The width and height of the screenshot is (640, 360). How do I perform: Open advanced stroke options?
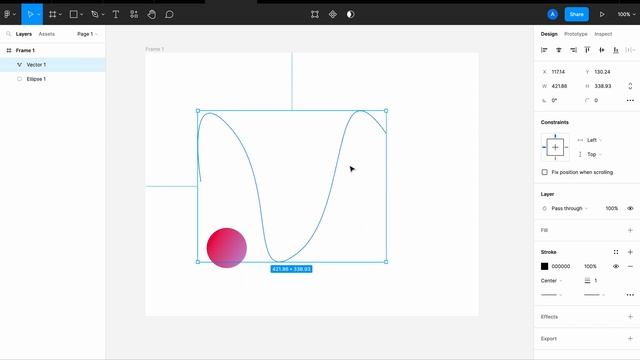click(x=630, y=295)
